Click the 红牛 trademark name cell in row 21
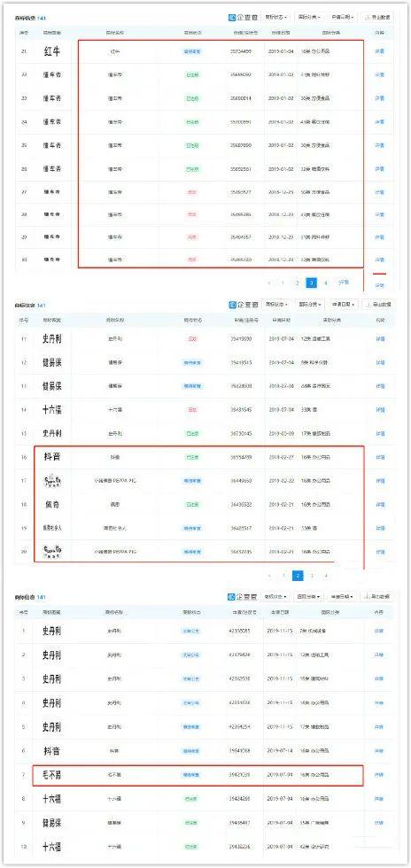411x868 pixels. tap(115, 51)
